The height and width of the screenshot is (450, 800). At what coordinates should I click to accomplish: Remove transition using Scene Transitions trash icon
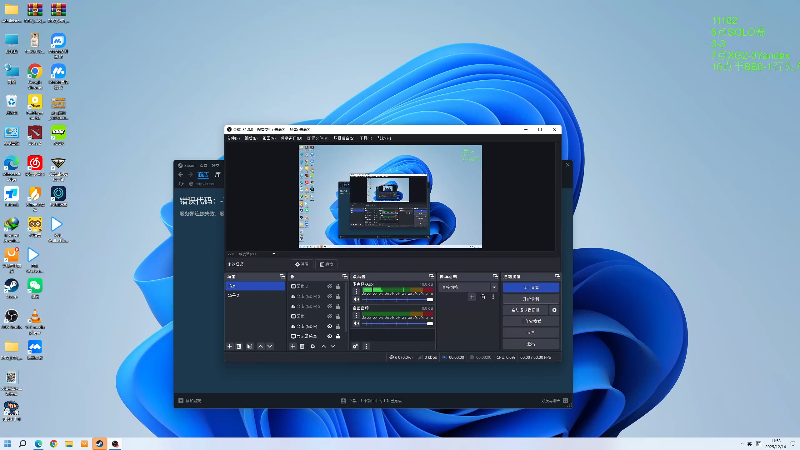click(x=483, y=296)
